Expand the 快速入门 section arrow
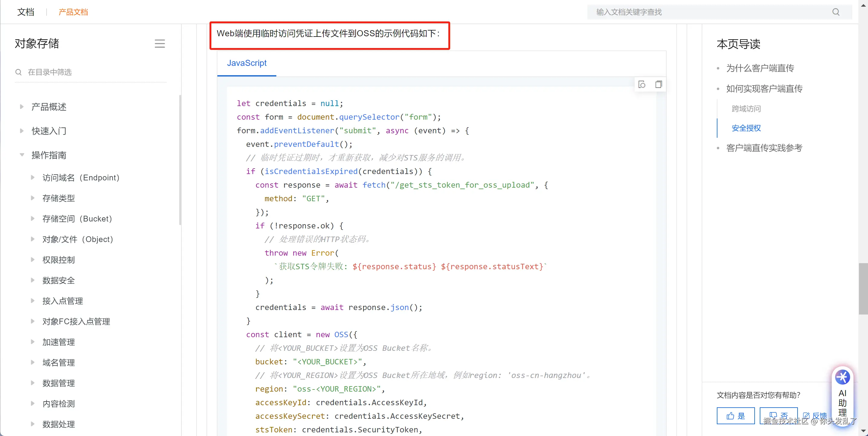Image resolution: width=868 pixels, height=436 pixels. pos(22,131)
